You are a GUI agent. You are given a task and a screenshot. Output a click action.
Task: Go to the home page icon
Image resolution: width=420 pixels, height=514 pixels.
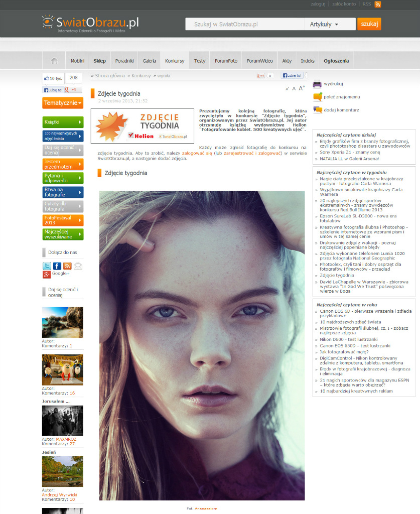54,61
